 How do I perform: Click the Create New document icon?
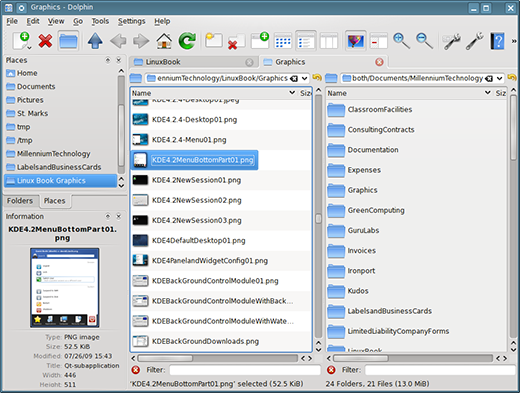(22, 41)
